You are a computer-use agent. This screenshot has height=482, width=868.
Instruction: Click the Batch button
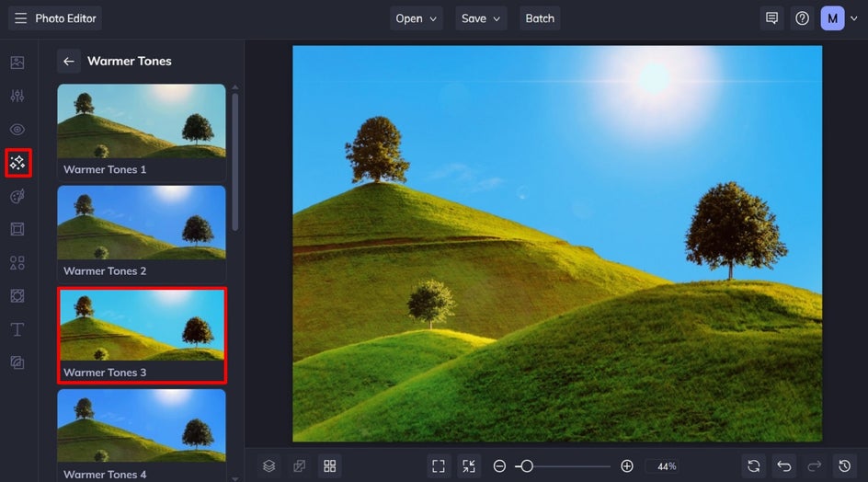540,18
